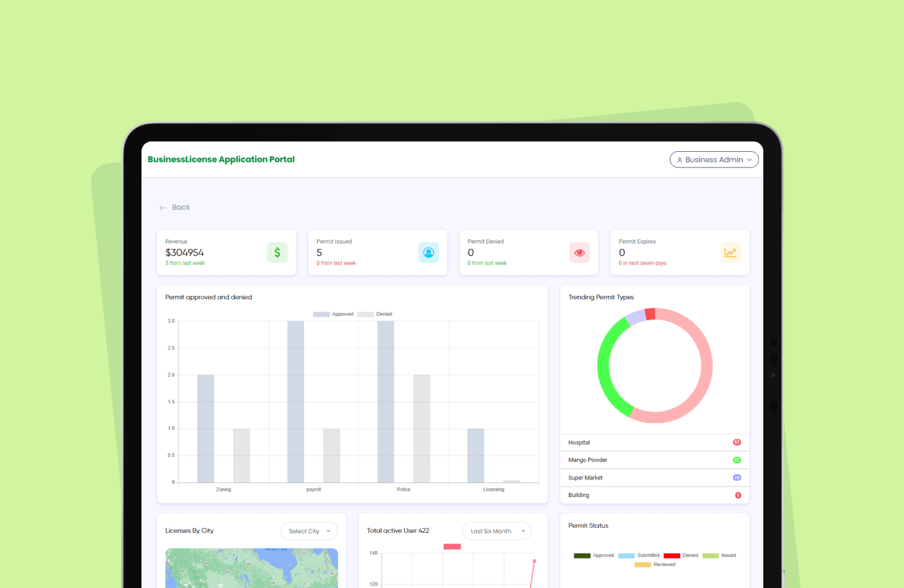Expand the Last Six Month dropdown
904x588 pixels.
click(497, 531)
